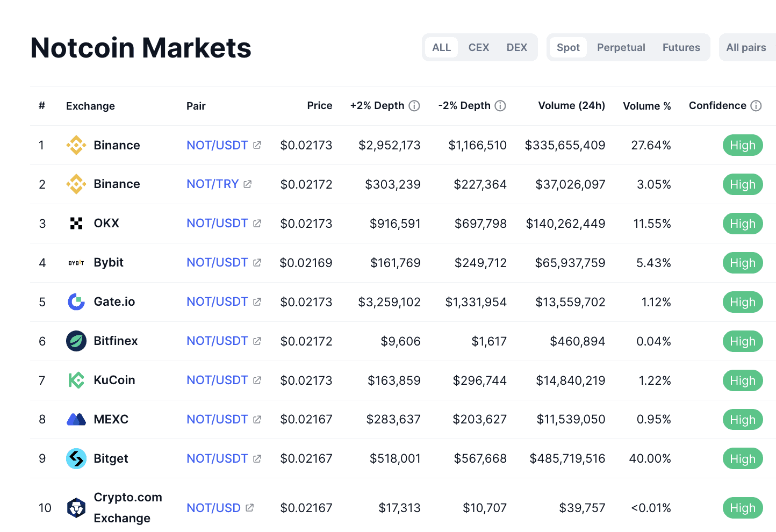Image resolution: width=776 pixels, height=532 pixels.
Task: Click the High confidence badge for MEXC
Action: 742,420
